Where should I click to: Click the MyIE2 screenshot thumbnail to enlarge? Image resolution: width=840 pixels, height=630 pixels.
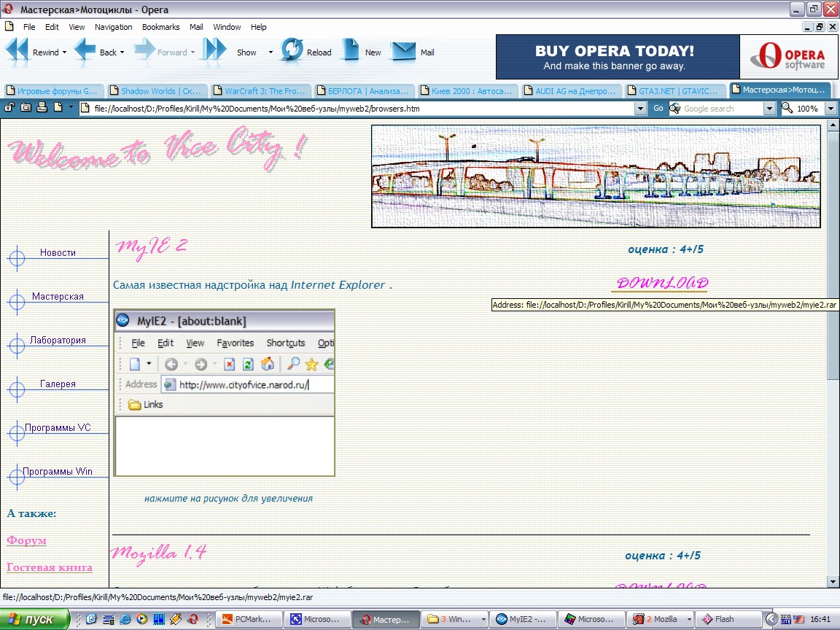225,393
